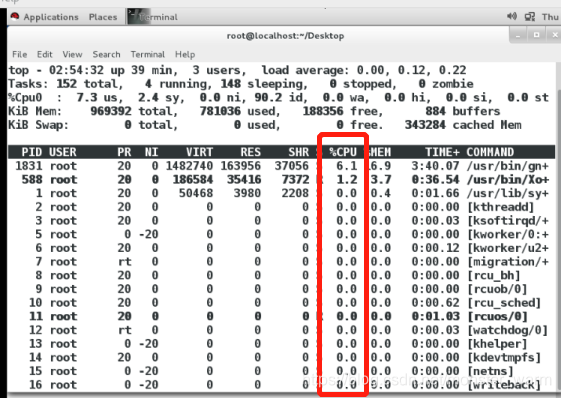The image size is (561, 398).
Task: Click the 781036 used memory value
Action: pyautogui.click(x=220, y=111)
